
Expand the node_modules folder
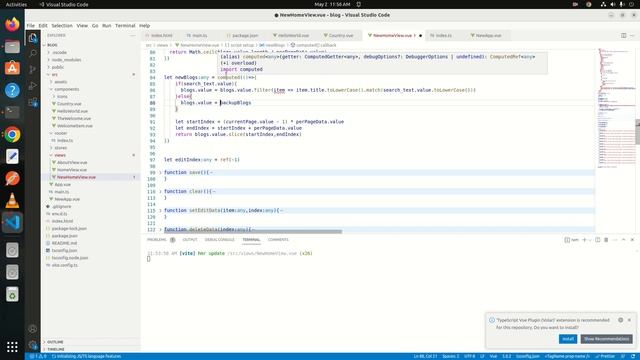[x=66, y=60]
